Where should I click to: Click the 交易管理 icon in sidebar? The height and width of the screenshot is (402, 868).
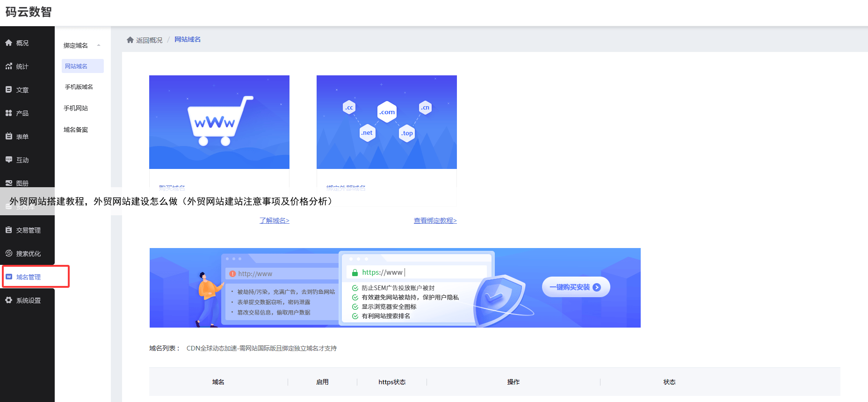(8, 230)
